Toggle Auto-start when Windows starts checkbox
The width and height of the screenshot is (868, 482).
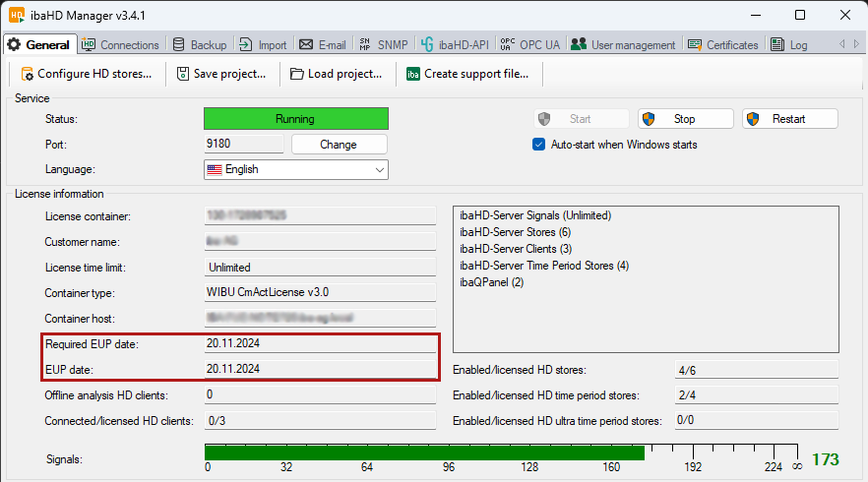point(538,145)
